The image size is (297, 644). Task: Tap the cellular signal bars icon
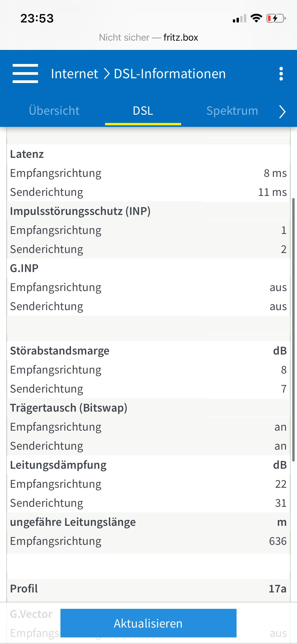point(239,19)
